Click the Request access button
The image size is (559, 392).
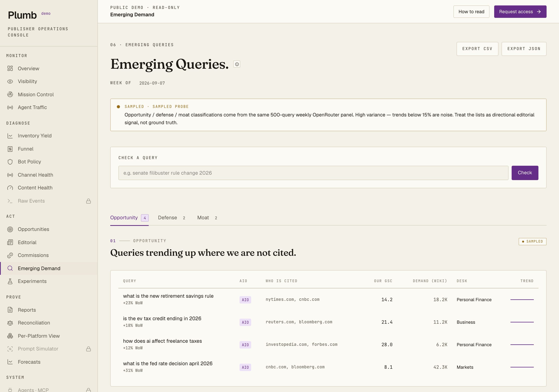[x=520, y=12]
